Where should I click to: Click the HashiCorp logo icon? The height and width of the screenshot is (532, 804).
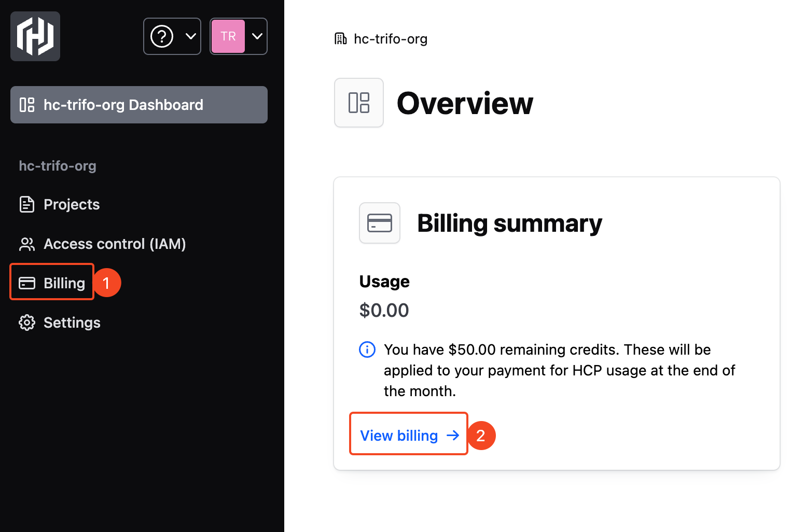[35, 36]
